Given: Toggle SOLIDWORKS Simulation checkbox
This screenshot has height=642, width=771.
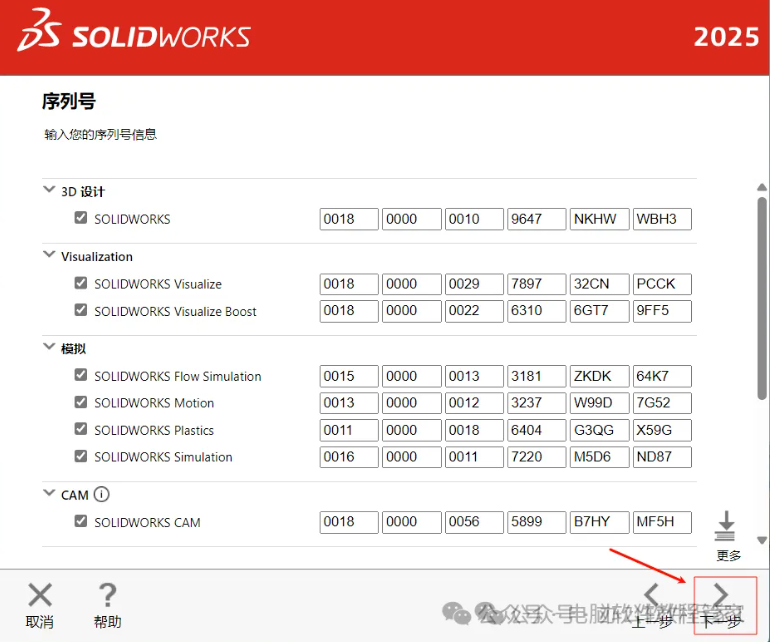Looking at the screenshot, I should point(81,456).
